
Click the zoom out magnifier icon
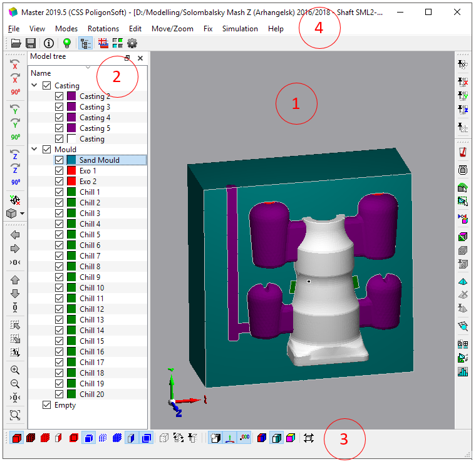click(x=15, y=384)
